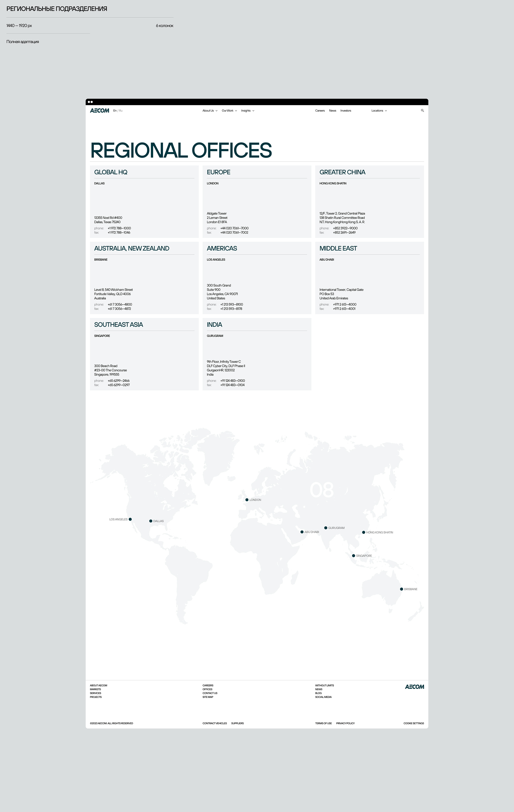Click the AECOM logo in header
Image resolution: width=514 pixels, height=812 pixels.
tap(100, 111)
